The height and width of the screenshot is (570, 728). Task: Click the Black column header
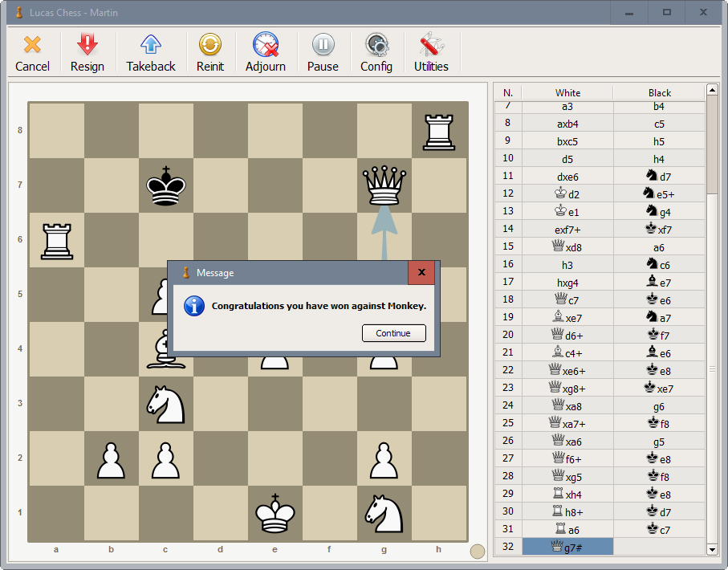(659, 92)
